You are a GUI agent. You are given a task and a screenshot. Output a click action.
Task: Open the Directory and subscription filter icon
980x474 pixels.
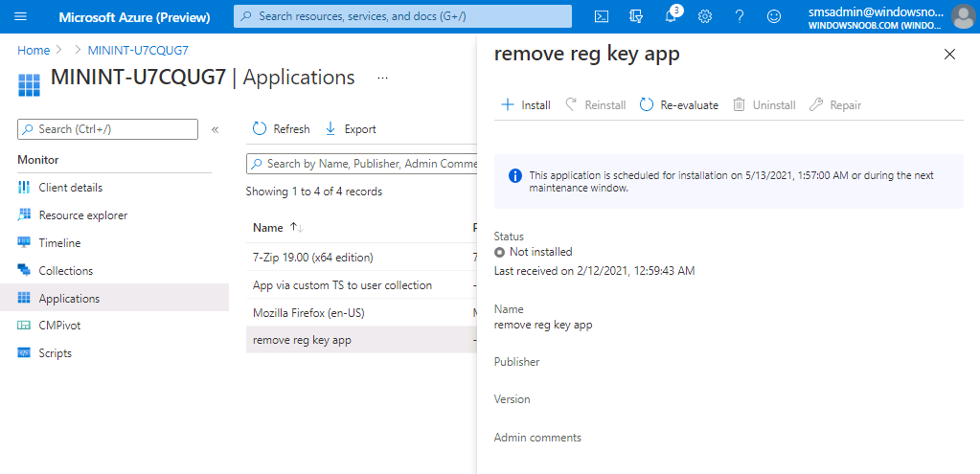click(636, 17)
